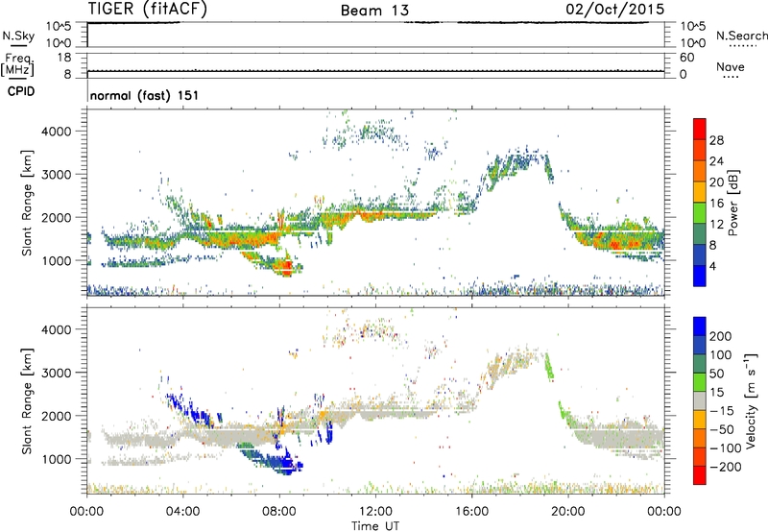This screenshot has height=532, width=768.
Task: Click the dotted line sample under Nave
Action: pos(731,77)
